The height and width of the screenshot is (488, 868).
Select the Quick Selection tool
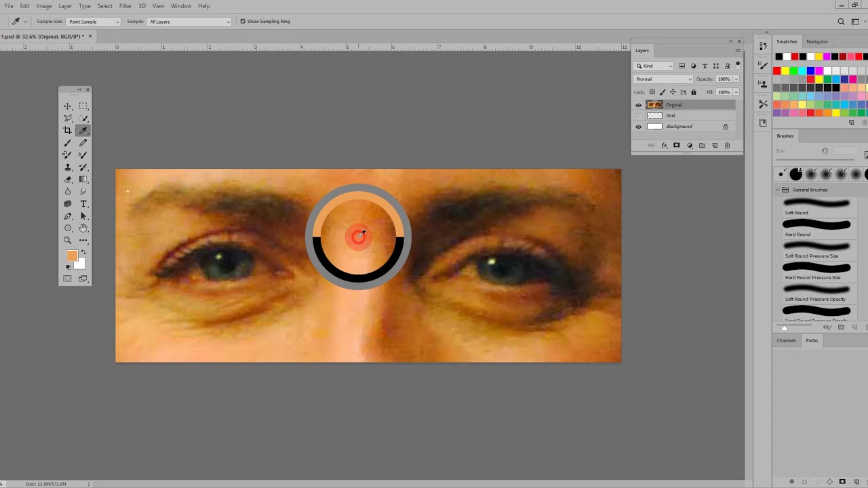[83, 119]
